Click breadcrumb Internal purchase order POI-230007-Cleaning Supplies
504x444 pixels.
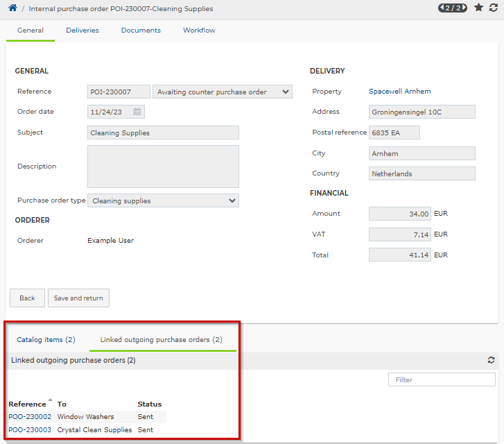(x=121, y=9)
